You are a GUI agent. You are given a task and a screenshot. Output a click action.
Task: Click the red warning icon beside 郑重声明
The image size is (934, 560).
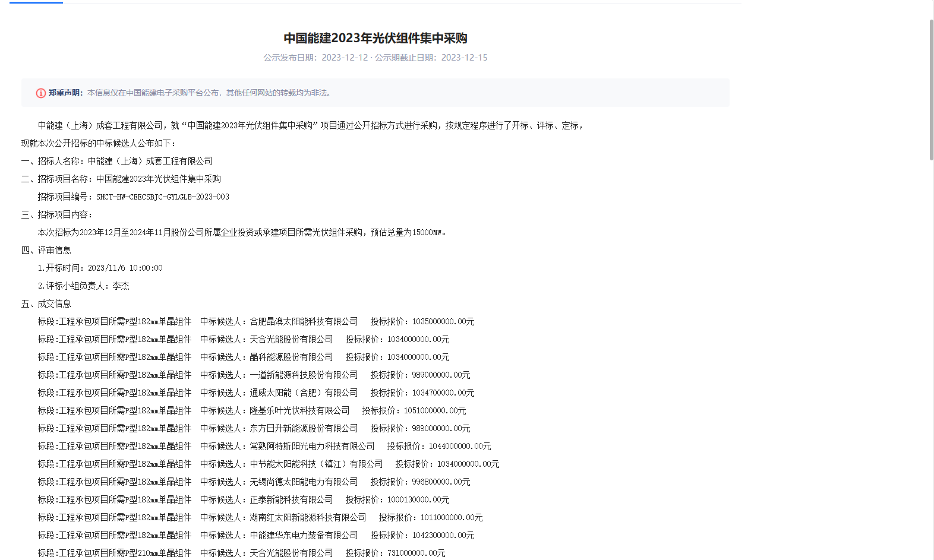point(41,93)
